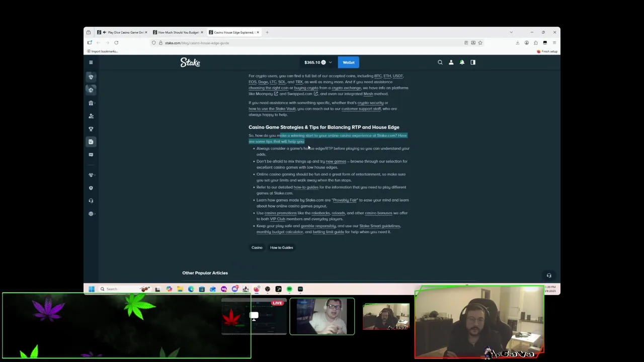Launch Microsoft Edge from taskbar
This screenshot has width=644, height=362.
pyautogui.click(x=191, y=289)
